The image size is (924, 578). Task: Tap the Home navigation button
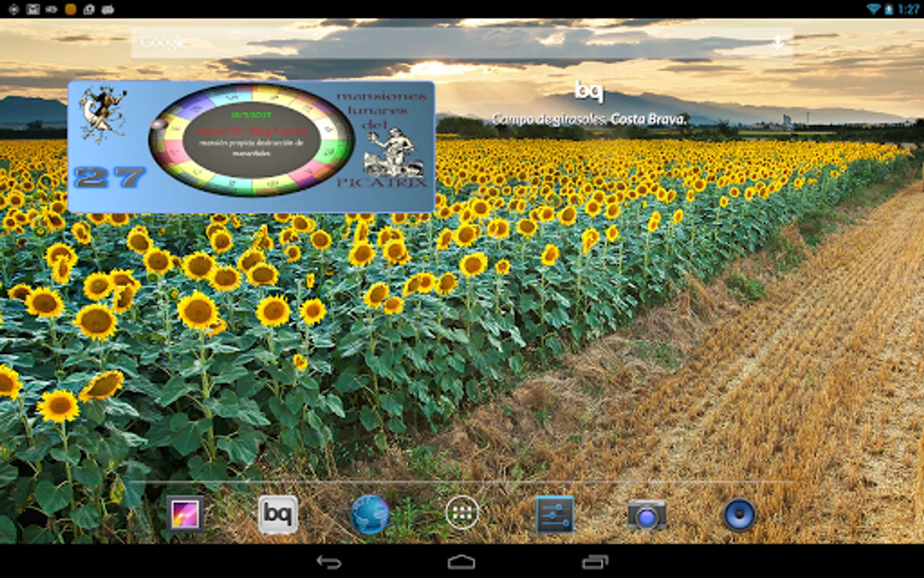(462, 561)
